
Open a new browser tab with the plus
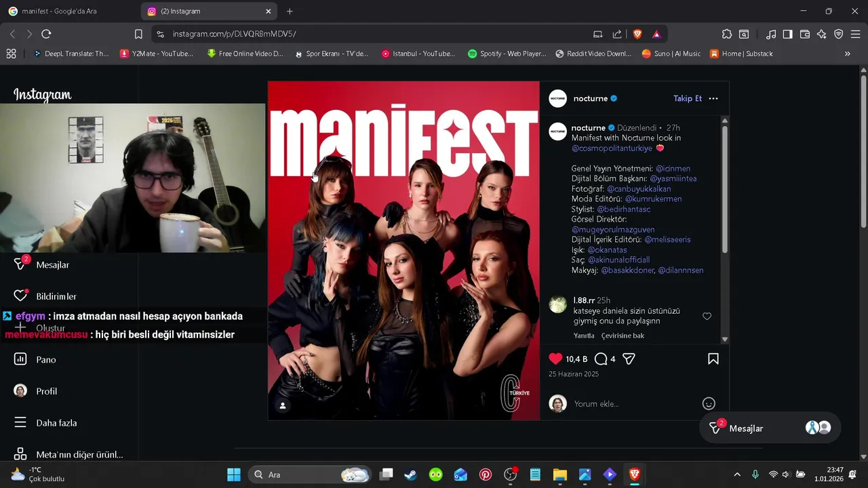tap(290, 11)
